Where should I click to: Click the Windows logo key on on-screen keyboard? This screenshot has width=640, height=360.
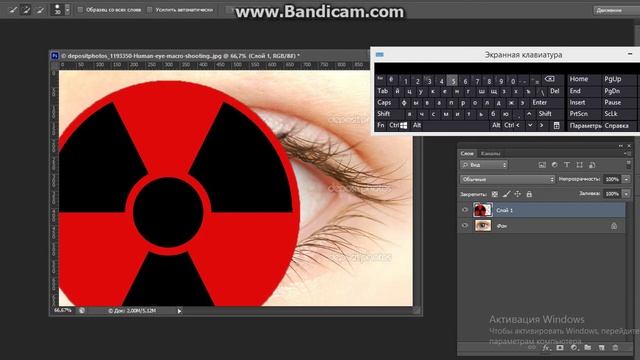point(404,126)
